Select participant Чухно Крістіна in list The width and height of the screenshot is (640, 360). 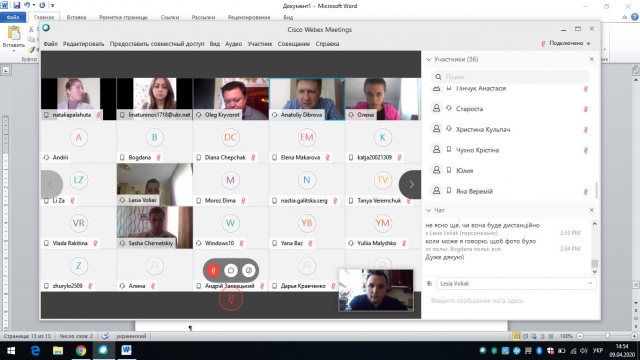click(x=510, y=150)
